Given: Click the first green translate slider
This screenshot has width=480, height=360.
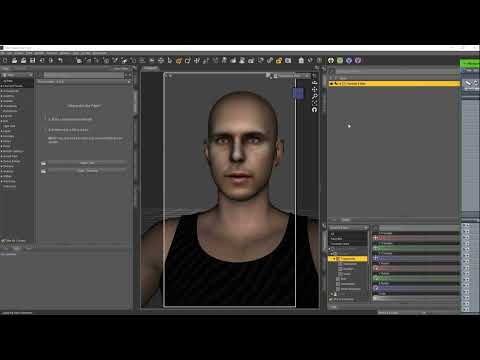Looking at the screenshot, I should click(418, 248).
